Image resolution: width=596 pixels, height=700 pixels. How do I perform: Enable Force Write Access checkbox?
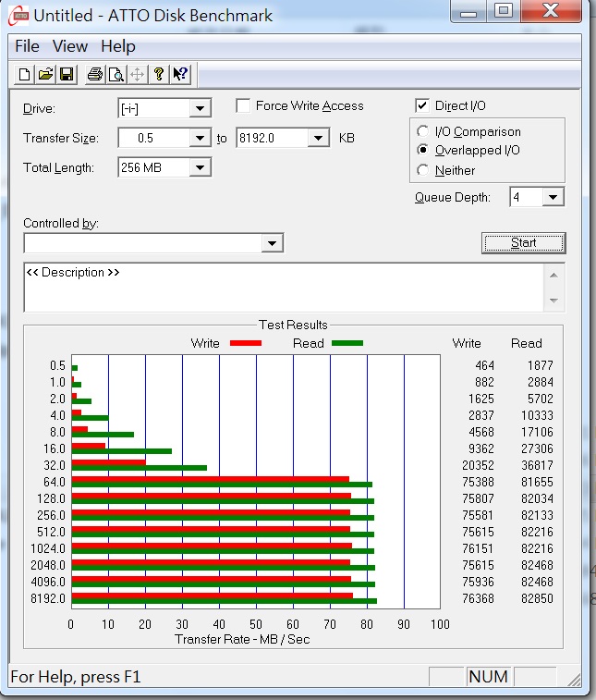click(243, 105)
